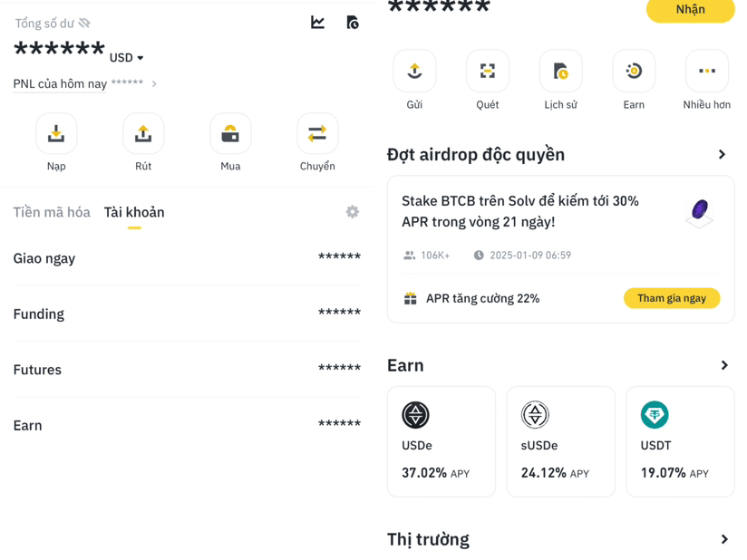Expand the Earn section arrow
The image size is (747, 560).
tap(723, 365)
